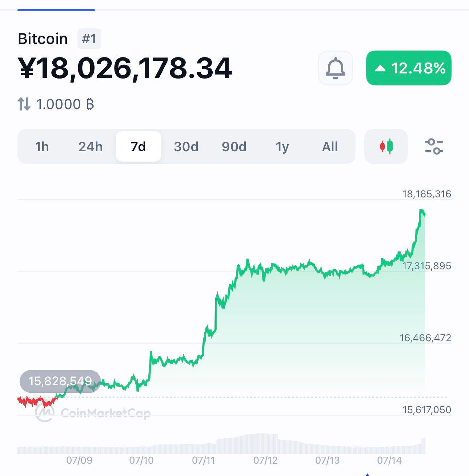Switch to candlestick chart view
Viewport: 469px width, 476px height.
pyautogui.click(x=386, y=147)
